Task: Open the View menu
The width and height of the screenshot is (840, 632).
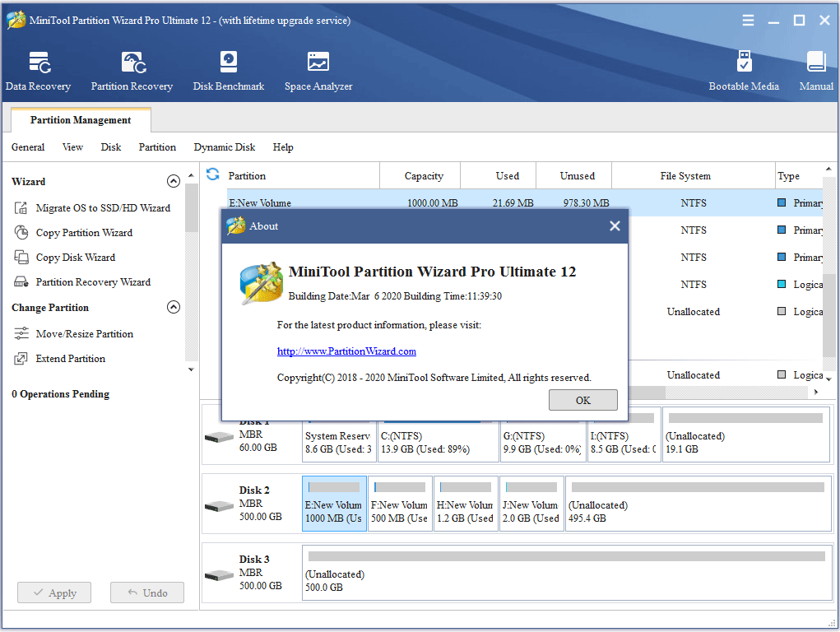Action: tap(73, 147)
